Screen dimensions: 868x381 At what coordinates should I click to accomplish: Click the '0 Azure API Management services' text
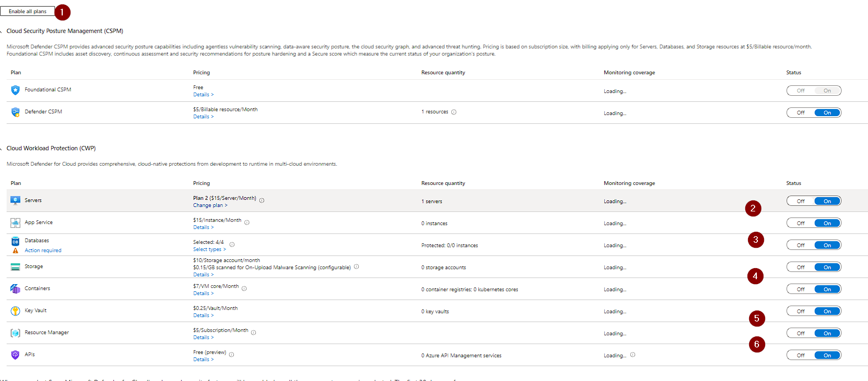(x=462, y=356)
